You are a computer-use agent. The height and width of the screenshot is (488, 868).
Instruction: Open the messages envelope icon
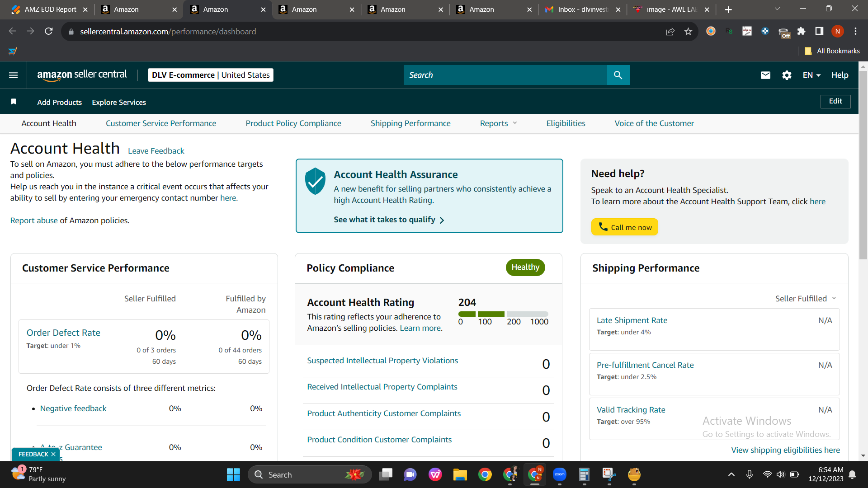click(x=765, y=75)
